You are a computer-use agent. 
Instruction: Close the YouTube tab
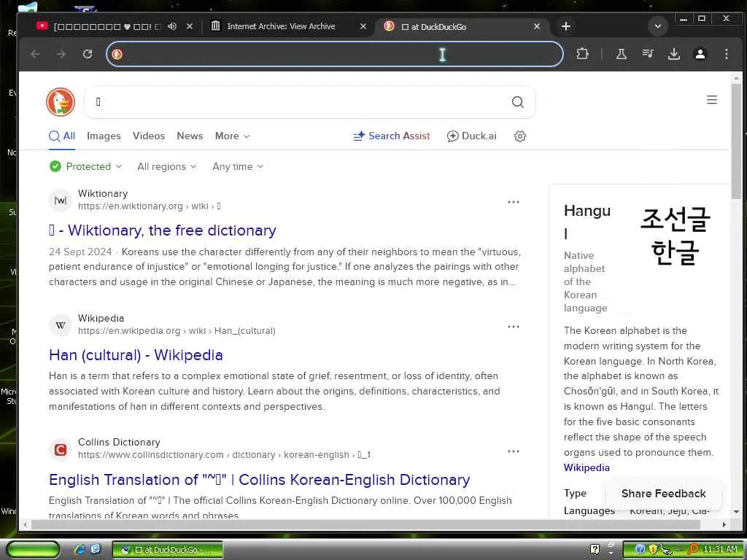[190, 26]
